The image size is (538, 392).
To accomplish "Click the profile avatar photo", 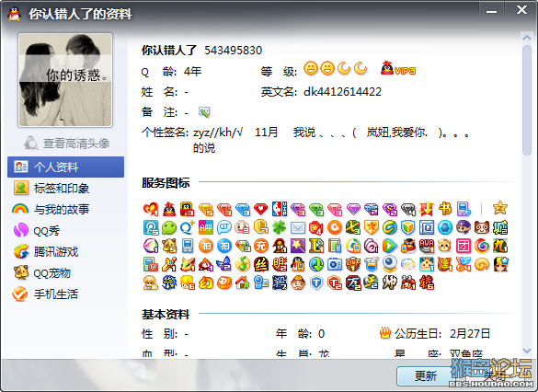I will click(x=65, y=80).
